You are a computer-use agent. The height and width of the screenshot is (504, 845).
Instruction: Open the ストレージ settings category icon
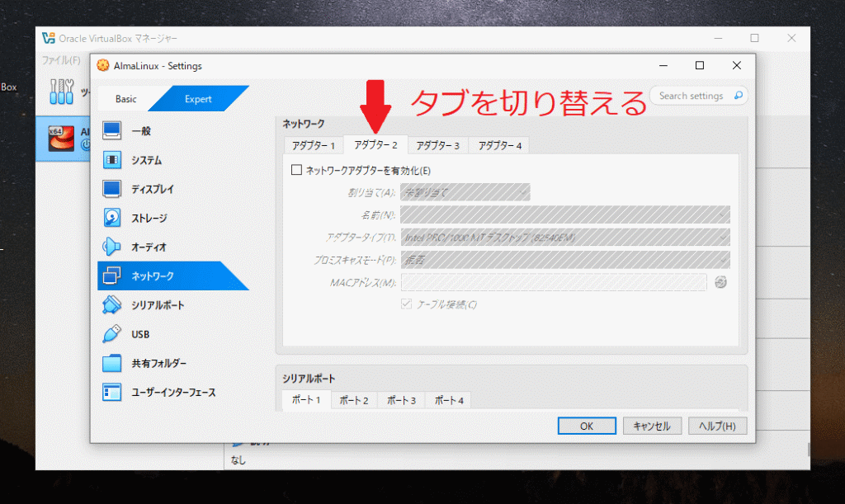click(111, 218)
